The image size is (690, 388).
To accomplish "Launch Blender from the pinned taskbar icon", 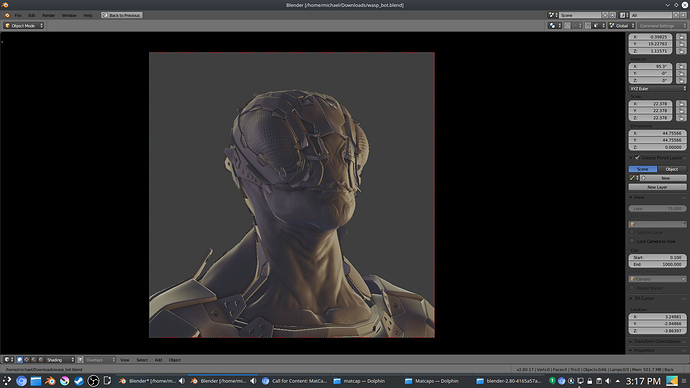I will coord(50,381).
